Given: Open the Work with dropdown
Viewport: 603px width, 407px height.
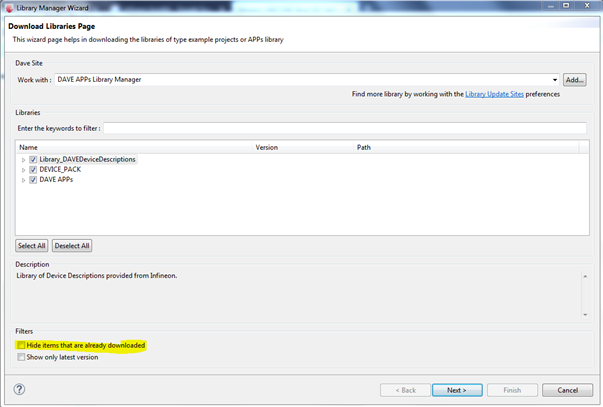Looking at the screenshot, I should click(555, 80).
